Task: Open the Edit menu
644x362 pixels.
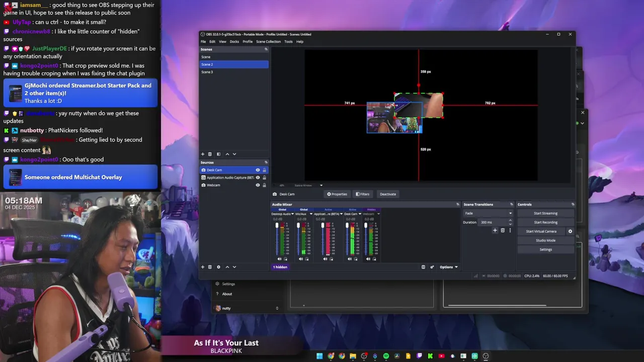Action: click(x=212, y=42)
